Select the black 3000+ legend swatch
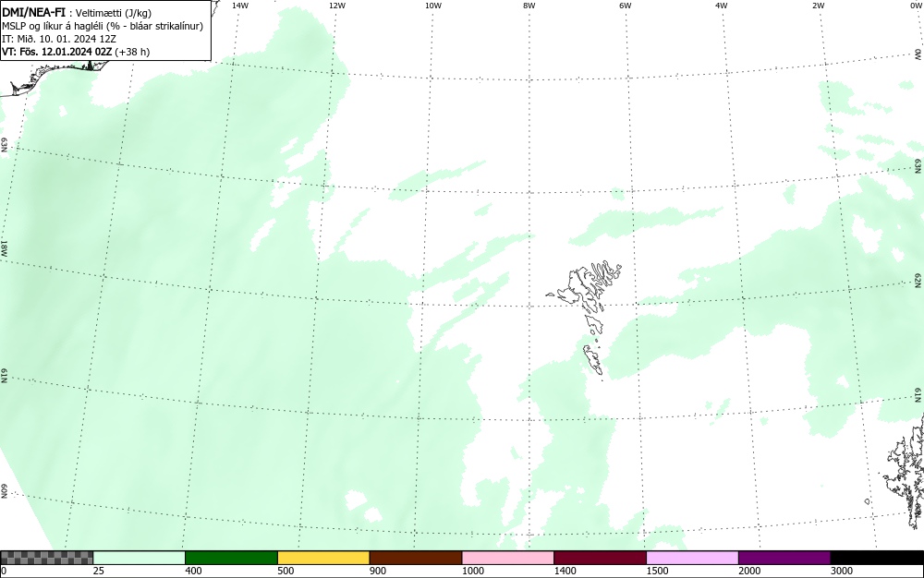924x578 pixels. pos(877,558)
